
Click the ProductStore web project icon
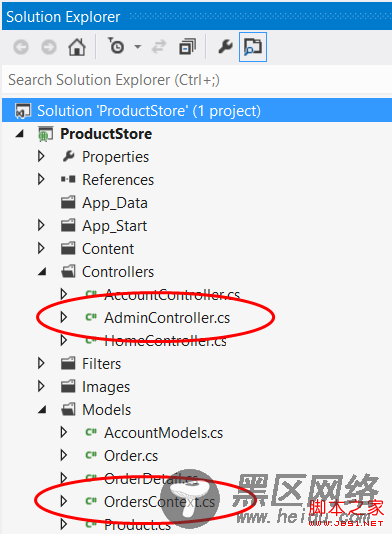[x=46, y=134]
